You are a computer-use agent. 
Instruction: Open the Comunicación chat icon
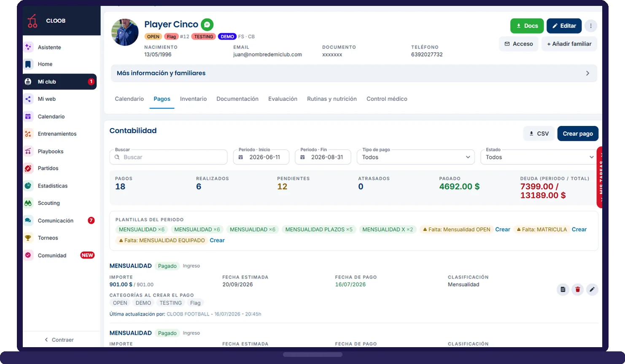coord(28,220)
